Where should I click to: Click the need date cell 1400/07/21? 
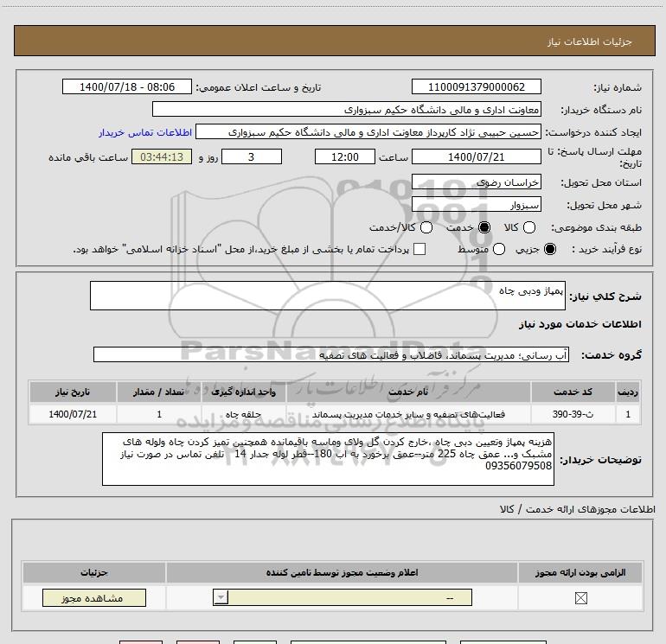pos(73,414)
